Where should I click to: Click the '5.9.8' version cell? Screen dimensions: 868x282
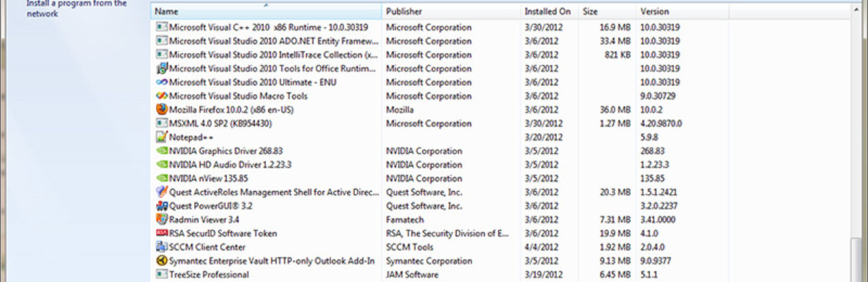click(650, 137)
